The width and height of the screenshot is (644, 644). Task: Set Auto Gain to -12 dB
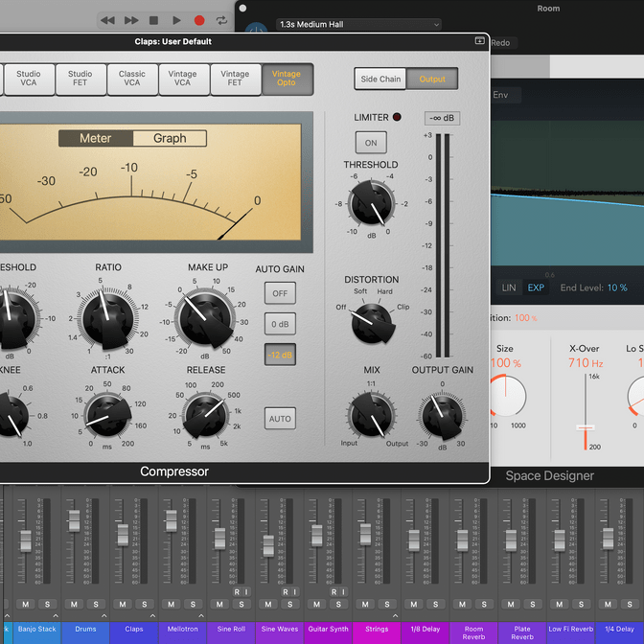pos(280,355)
